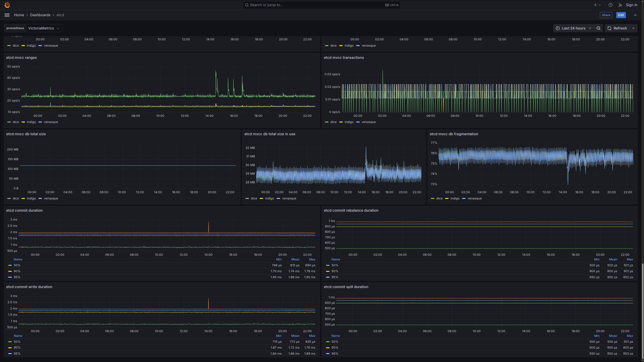The image size is (644, 362).
Task: Click the Search or jump to field
Action: pos(321,5)
